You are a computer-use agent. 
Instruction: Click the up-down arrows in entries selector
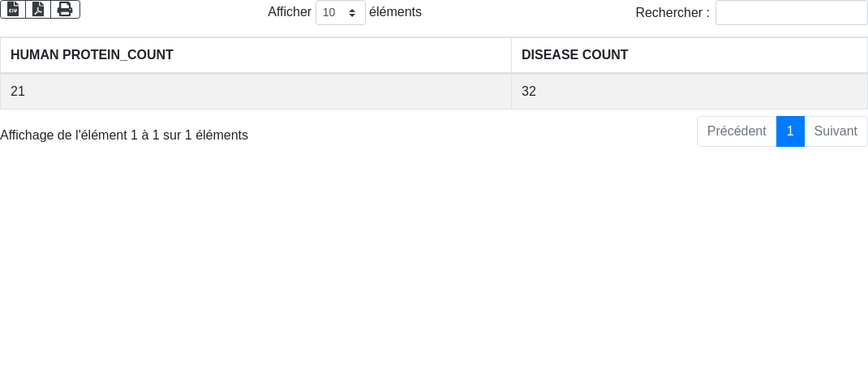click(x=352, y=12)
